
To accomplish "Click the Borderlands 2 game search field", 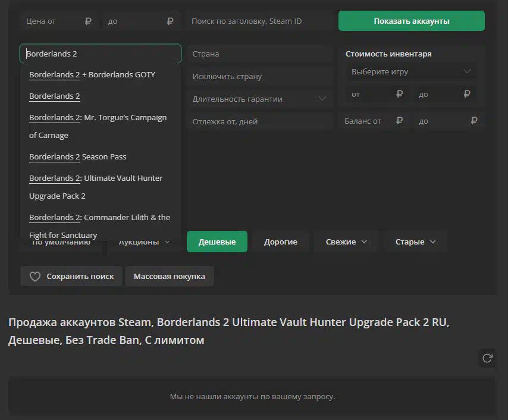I will (101, 54).
